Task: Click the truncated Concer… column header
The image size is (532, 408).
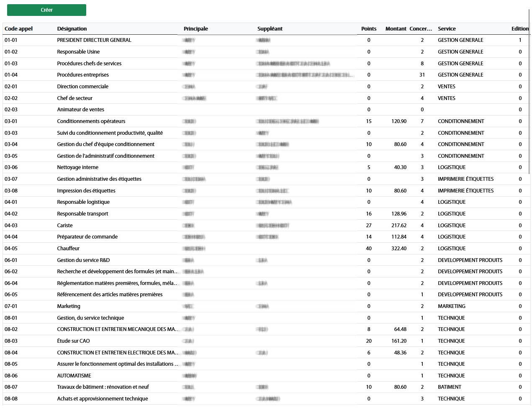Action: tap(421, 29)
